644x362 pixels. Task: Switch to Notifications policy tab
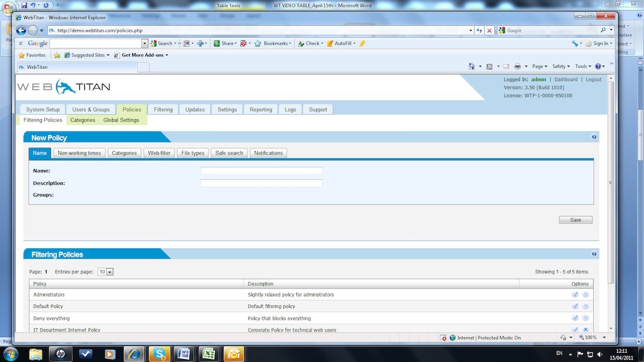(x=268, y=153)
